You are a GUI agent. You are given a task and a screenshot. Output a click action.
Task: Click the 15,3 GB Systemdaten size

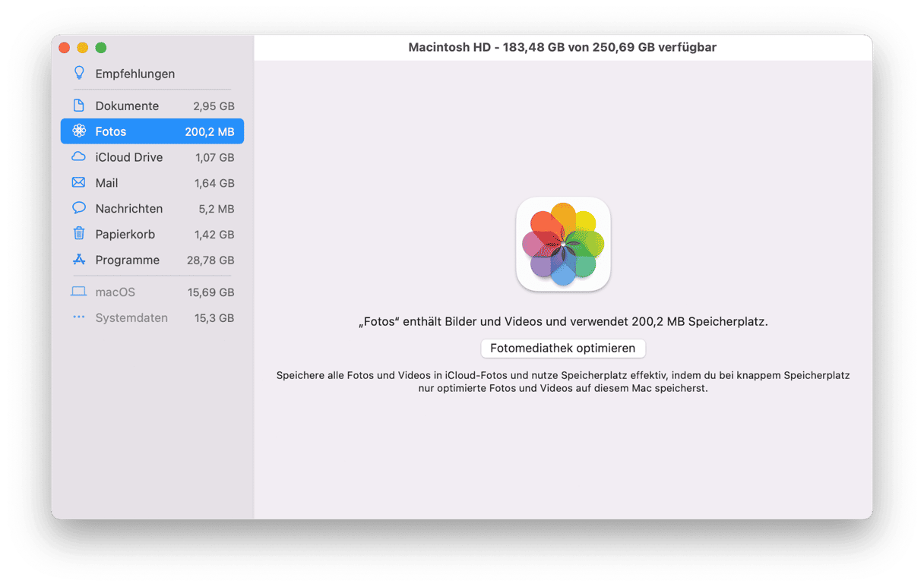pos(214,318)
